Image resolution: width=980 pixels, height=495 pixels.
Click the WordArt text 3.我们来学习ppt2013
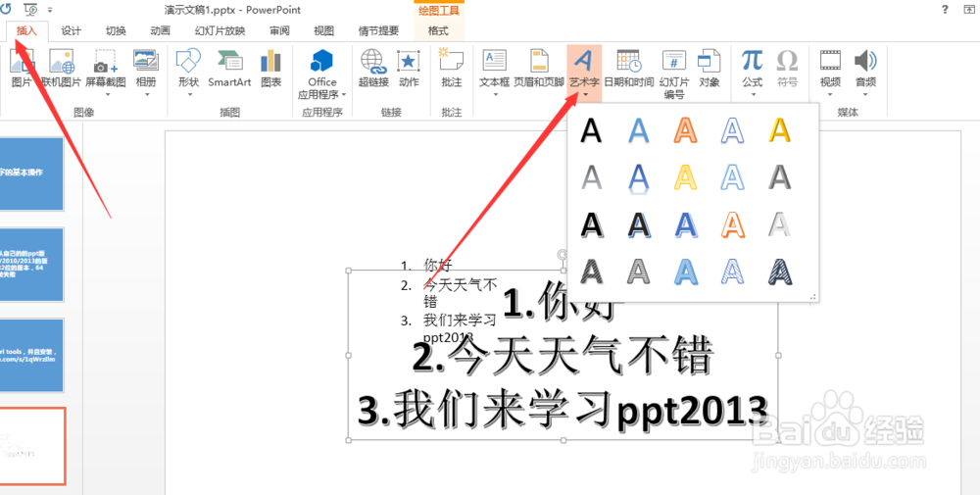pos(563,408)
